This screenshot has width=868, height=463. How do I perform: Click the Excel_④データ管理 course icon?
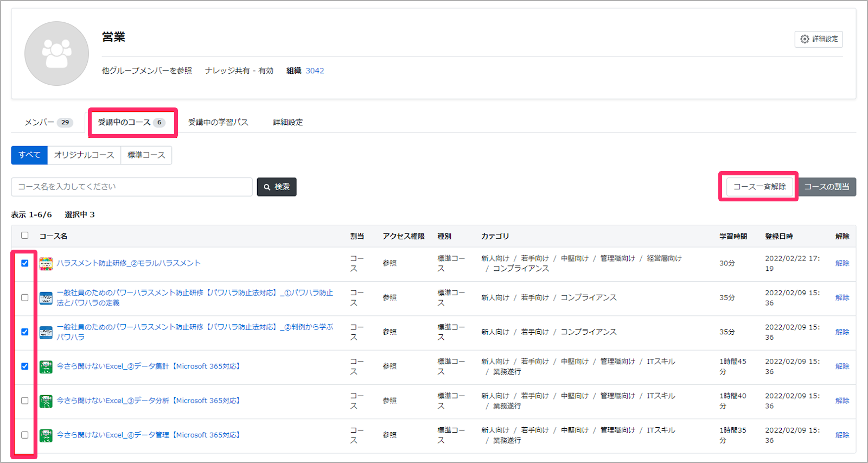pos(46,435)
